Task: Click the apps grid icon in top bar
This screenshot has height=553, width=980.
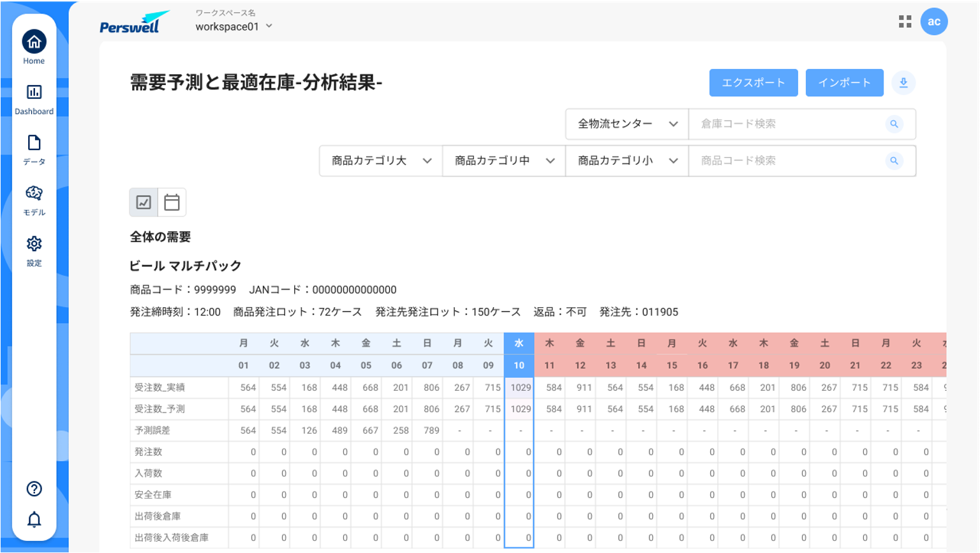Action: (x=905, y=21)
